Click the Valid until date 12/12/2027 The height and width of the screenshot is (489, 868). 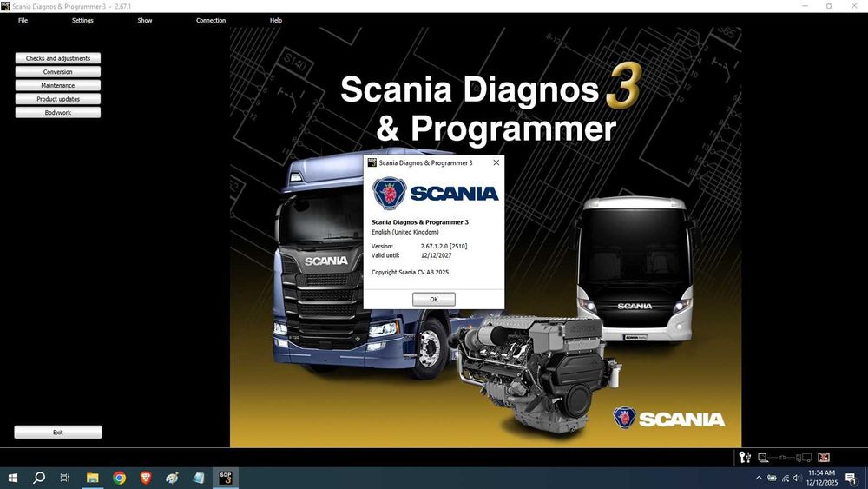(437, 255)
